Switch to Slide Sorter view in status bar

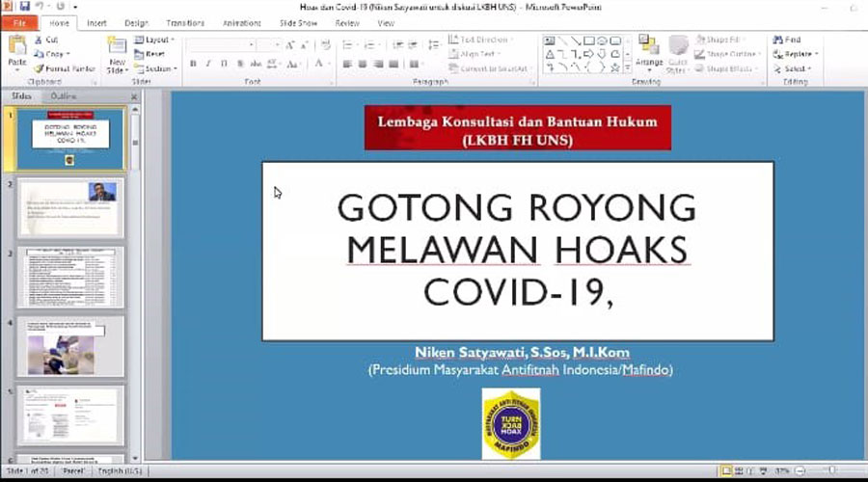739,471
